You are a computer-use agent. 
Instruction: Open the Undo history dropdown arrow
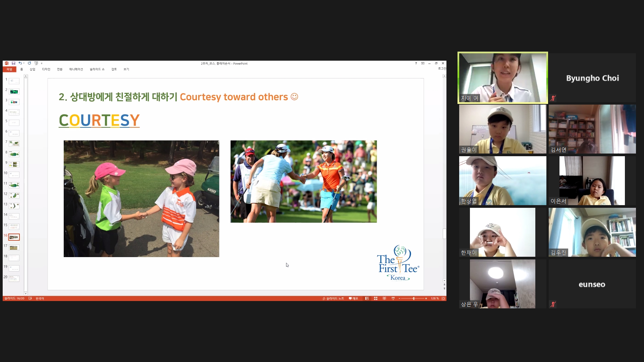(24, 63)
